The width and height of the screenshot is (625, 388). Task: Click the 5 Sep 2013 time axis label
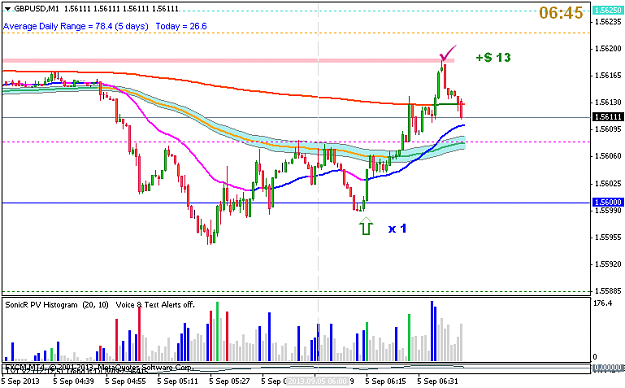coord(21,381)
